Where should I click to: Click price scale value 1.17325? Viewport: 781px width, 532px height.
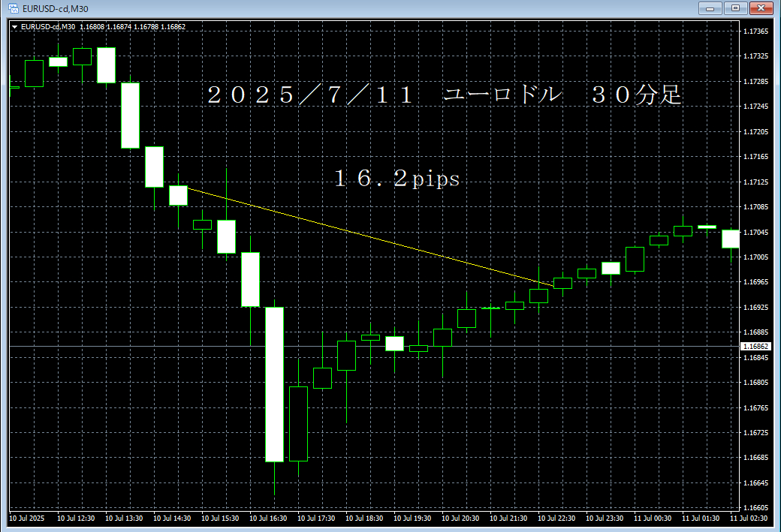coord(755,56)
